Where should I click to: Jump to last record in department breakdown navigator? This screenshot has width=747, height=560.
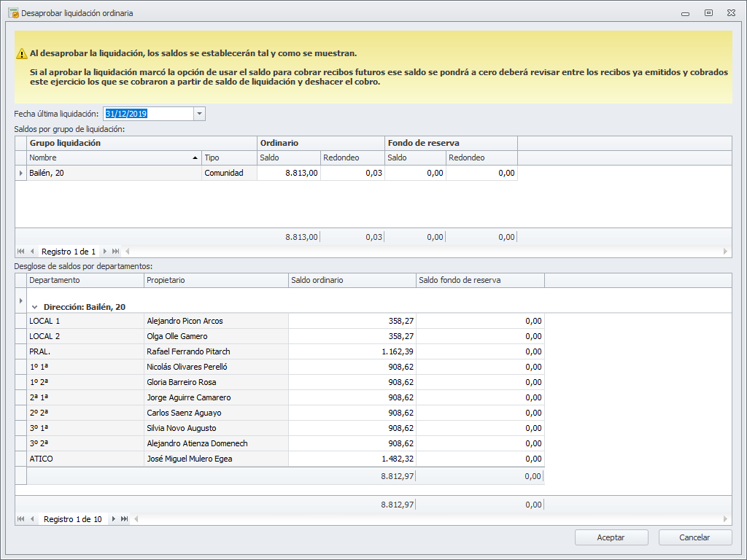[125, 519]
